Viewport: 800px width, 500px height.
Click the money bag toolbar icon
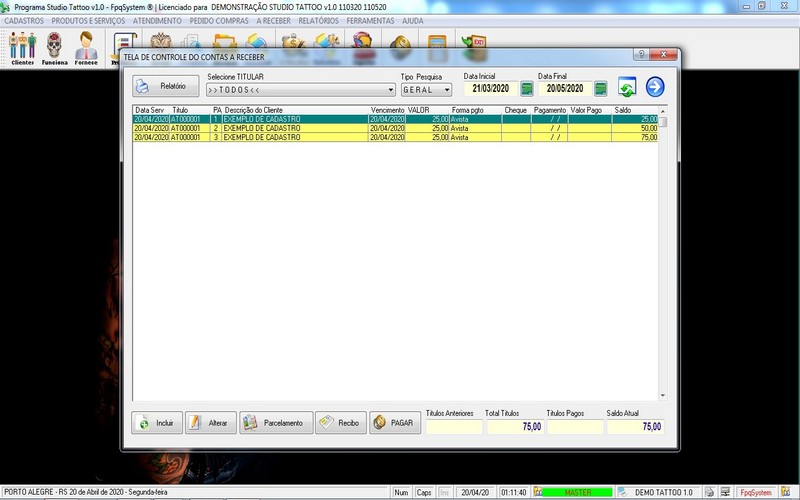293,42
